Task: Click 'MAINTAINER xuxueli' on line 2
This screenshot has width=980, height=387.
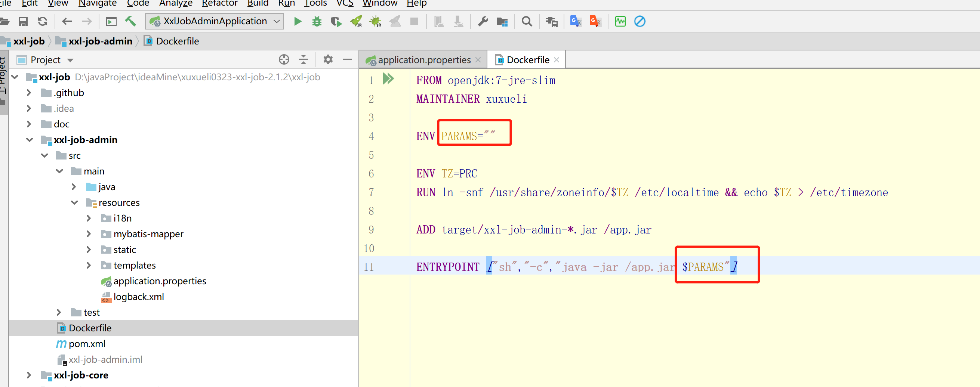Action: 471,99
